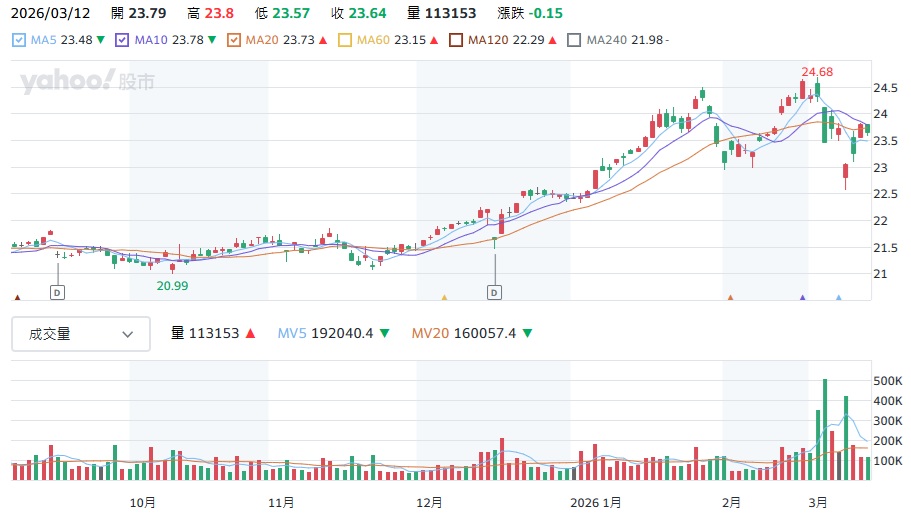This screenshot has height=517, width=911.
Task: Select the yellow triangle marker in December
Action: click(x=444, y=297)
